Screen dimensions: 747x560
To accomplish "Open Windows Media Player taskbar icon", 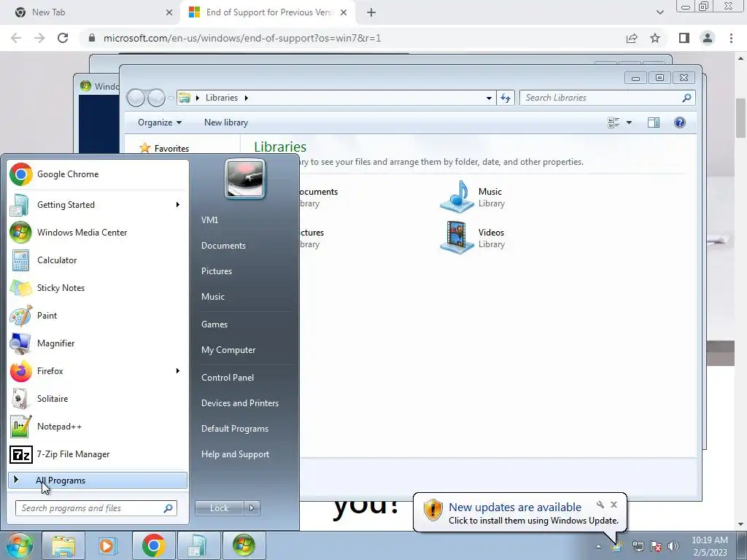I will tap(108, 545).
